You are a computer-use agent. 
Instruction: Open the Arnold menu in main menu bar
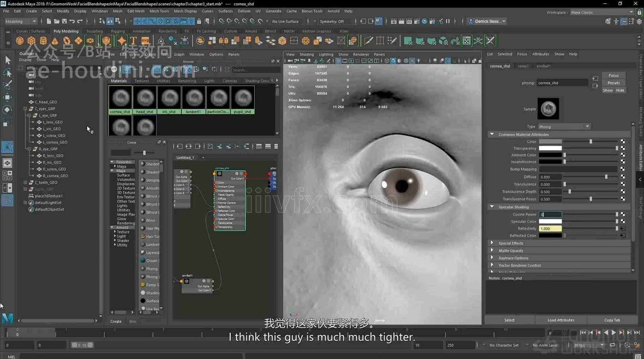(333, 11)
